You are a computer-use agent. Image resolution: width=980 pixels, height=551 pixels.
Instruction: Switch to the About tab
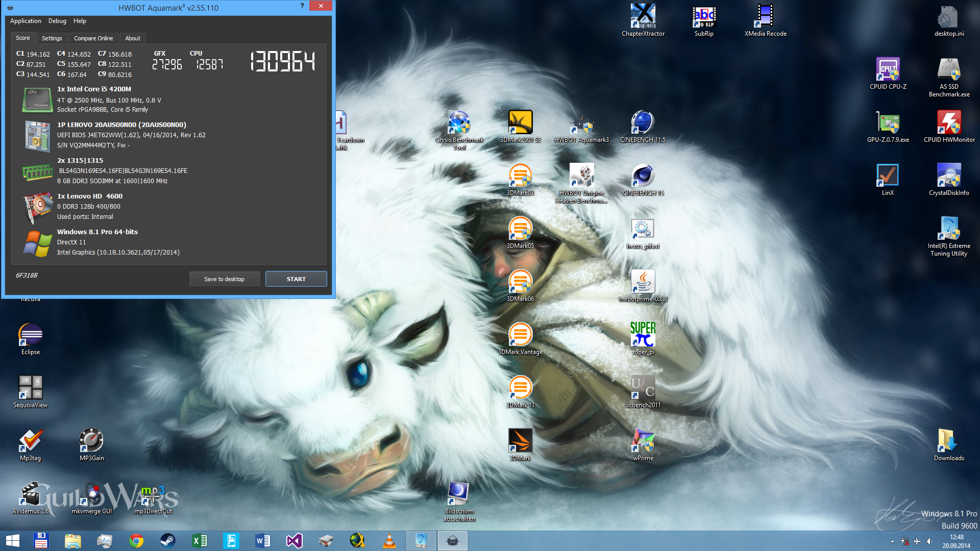tap(133, 38)
